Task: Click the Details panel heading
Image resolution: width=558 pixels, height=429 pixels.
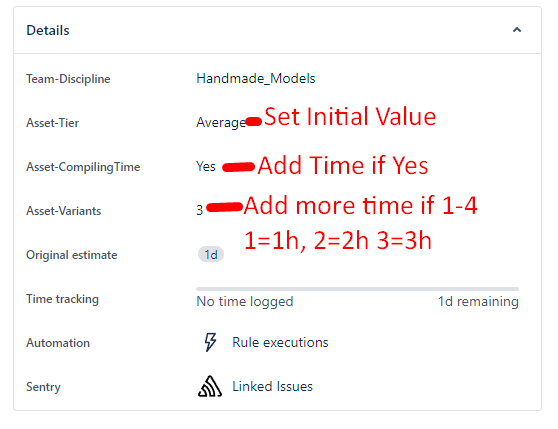Action: [x=48, y=30]
